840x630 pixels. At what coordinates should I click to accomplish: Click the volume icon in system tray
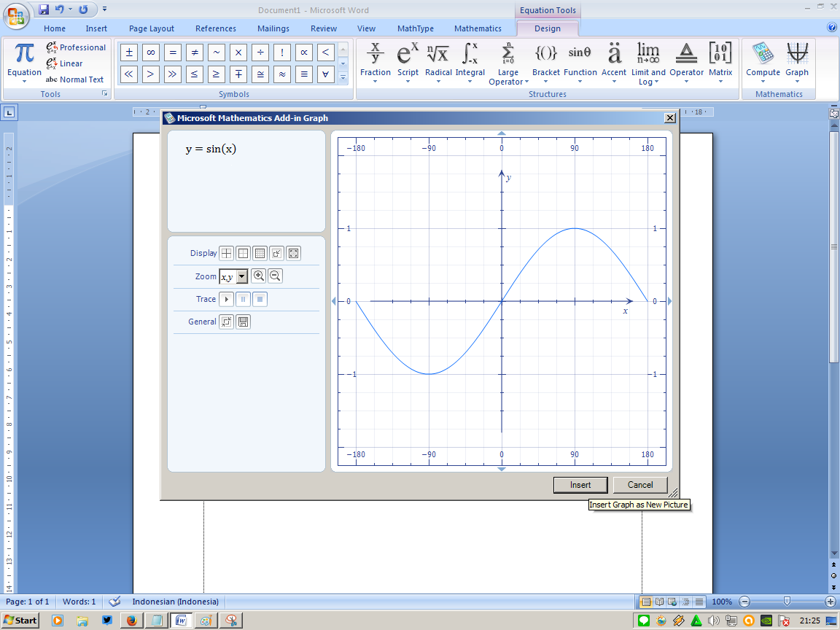tap(714, 621)
